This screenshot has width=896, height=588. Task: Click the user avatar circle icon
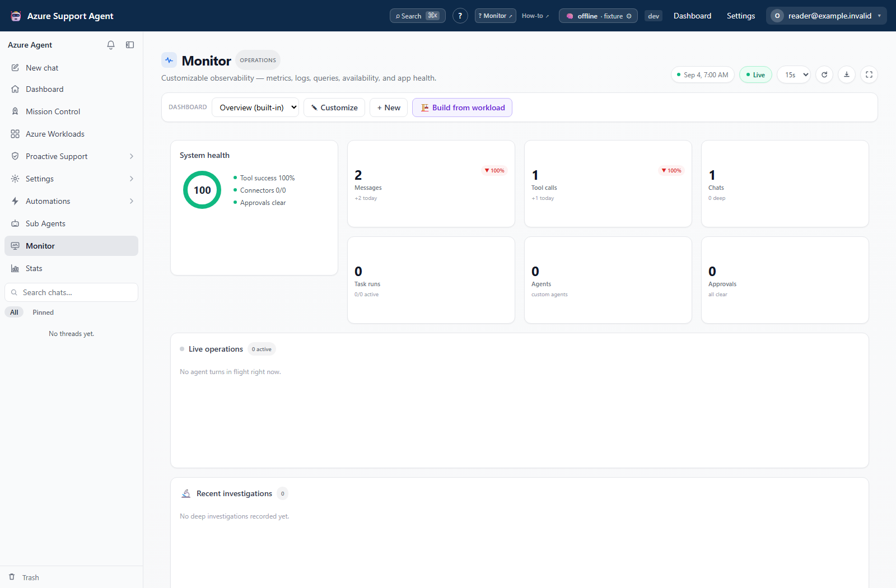[x=777, y=16]
